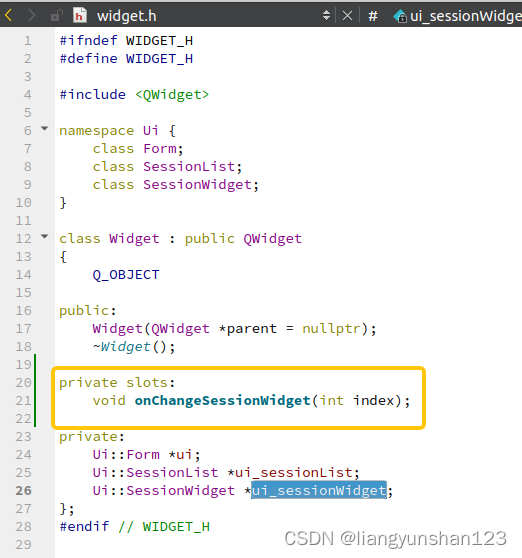Click line number 12
The width and height of the screenshot is (522, 558).
click(x=23, y=239)
